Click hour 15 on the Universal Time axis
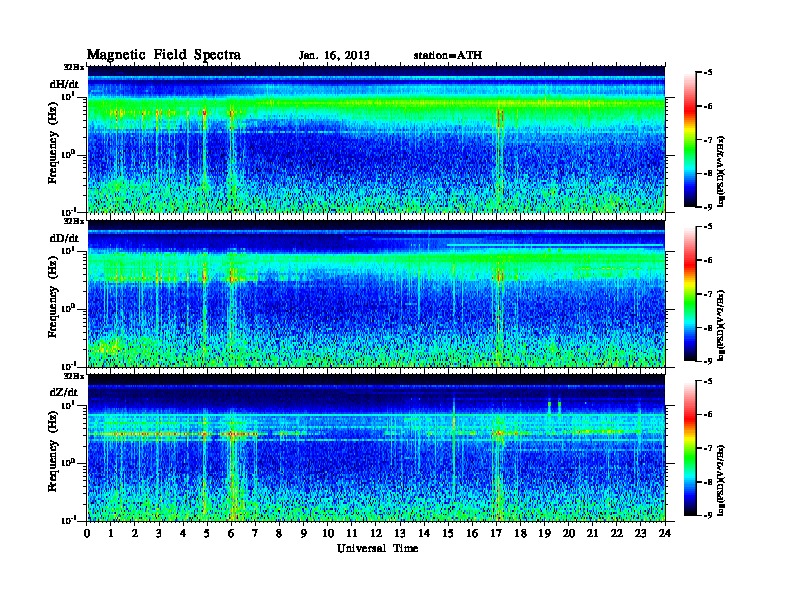The image size is (792, 612). click(x=448, y=534)
